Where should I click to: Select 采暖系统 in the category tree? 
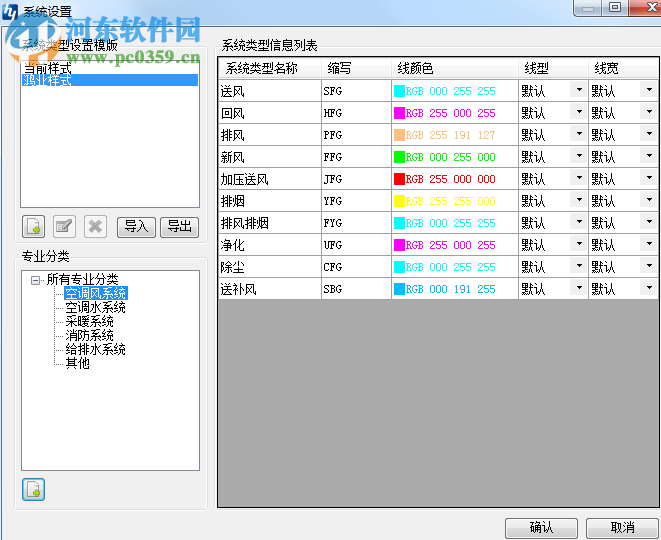point(89,321)
